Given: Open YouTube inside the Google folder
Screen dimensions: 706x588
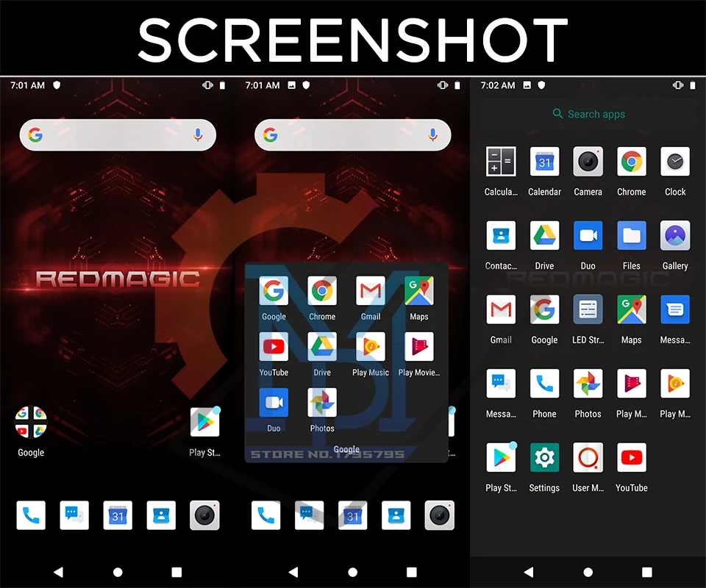Looking at the screenshot, I should (x=274, y=346).
